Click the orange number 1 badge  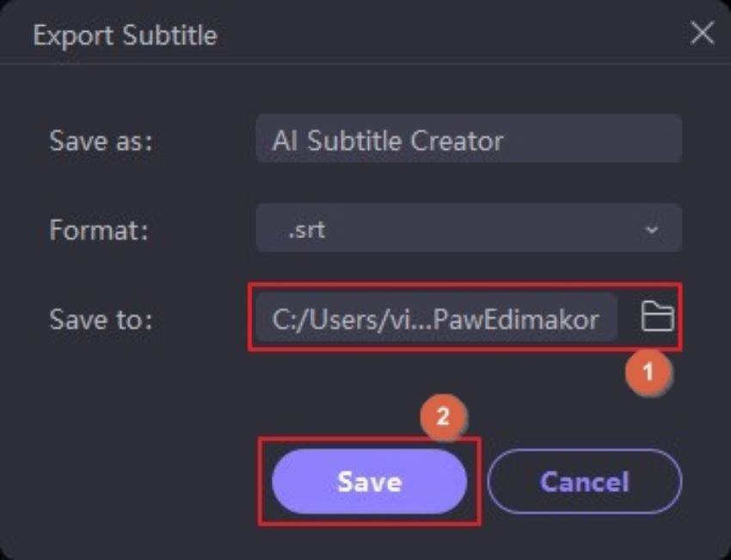(x=648, y=371)
